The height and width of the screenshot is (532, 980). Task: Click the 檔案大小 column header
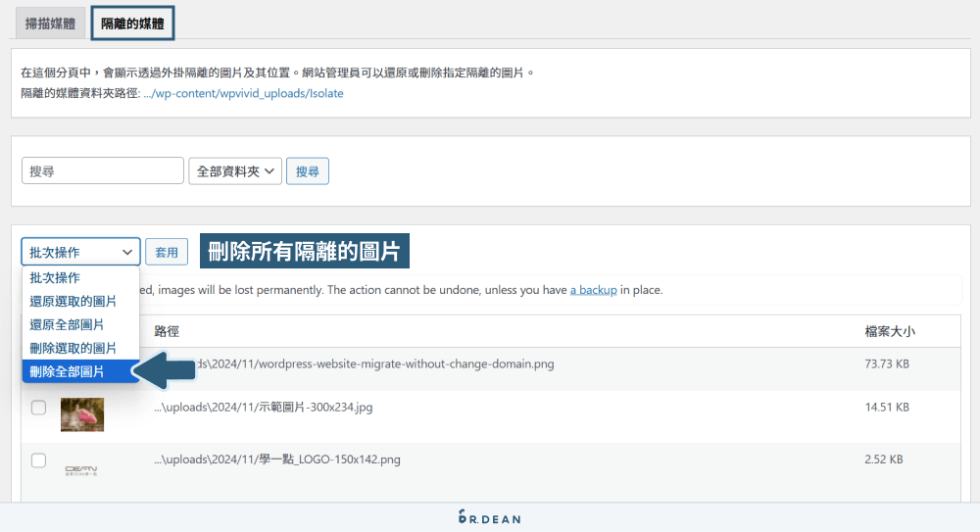pyautogui.click(x=890, y=331)
